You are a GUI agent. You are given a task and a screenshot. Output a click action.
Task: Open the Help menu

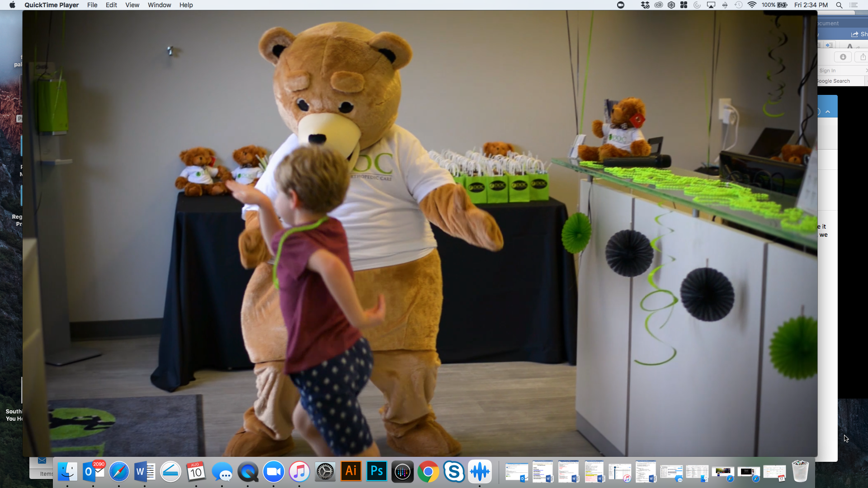pos(186,5)
